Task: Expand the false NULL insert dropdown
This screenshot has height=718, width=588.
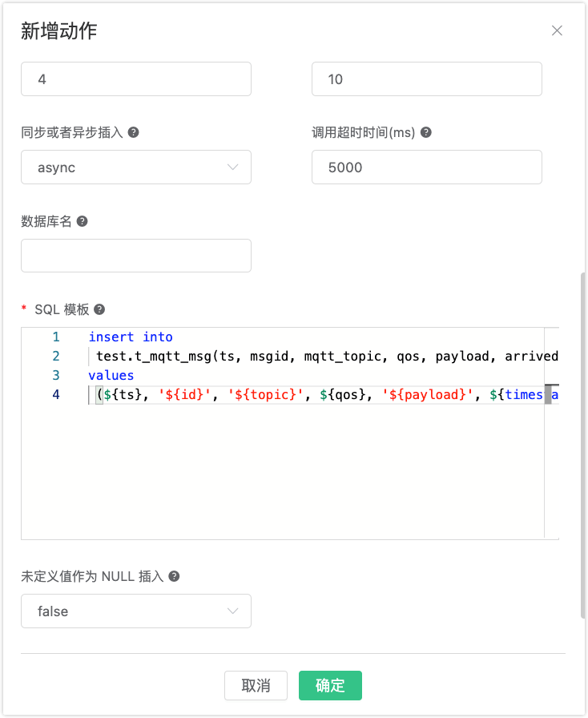Action: pyautogui.click(x=136, y=611)
